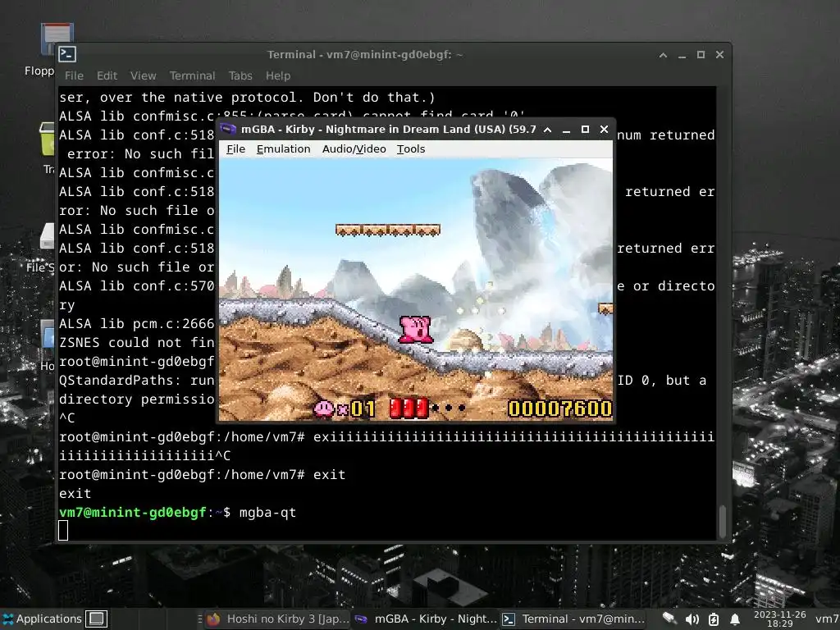Close the mGBA window

604,129
